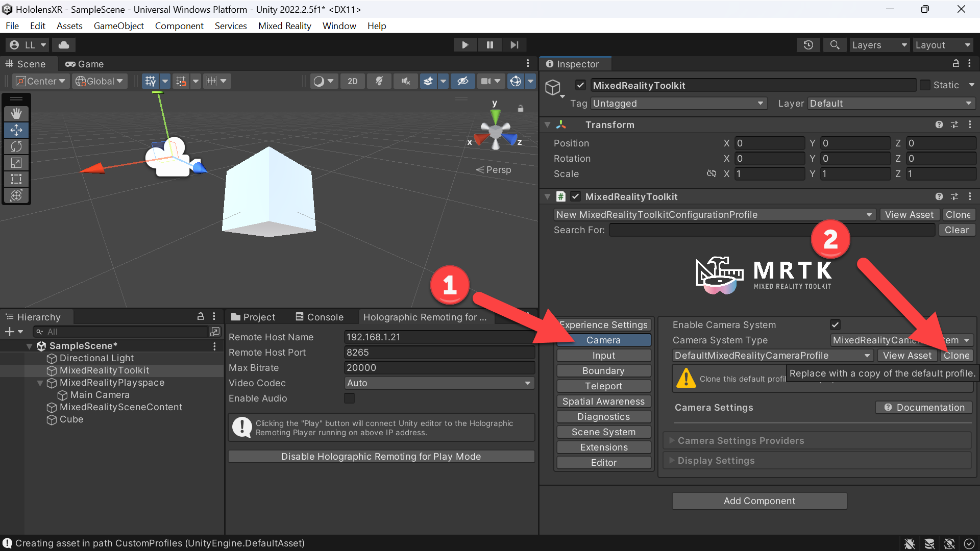Click the Remote Host Name field
Viewport: 980px width, 551px height.
(439, 337)
